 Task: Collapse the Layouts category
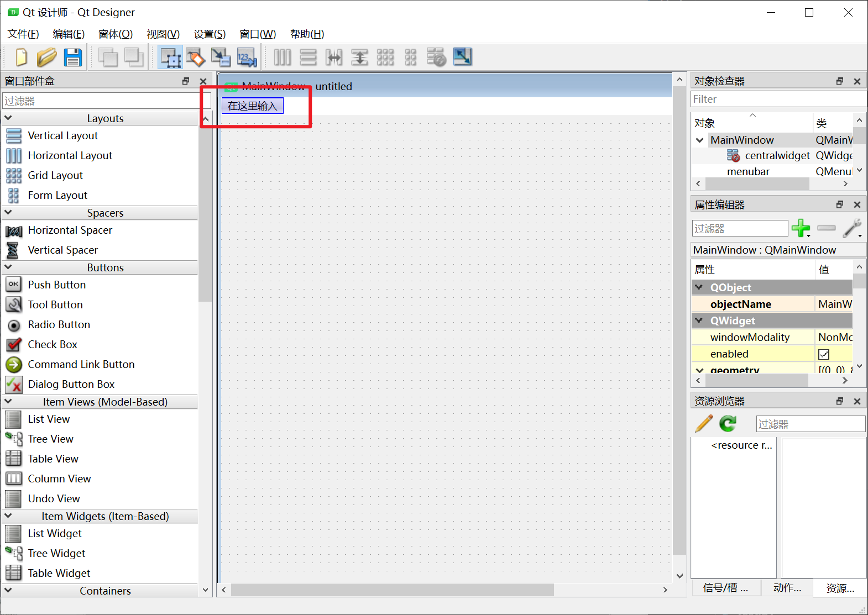coord(8,118)
